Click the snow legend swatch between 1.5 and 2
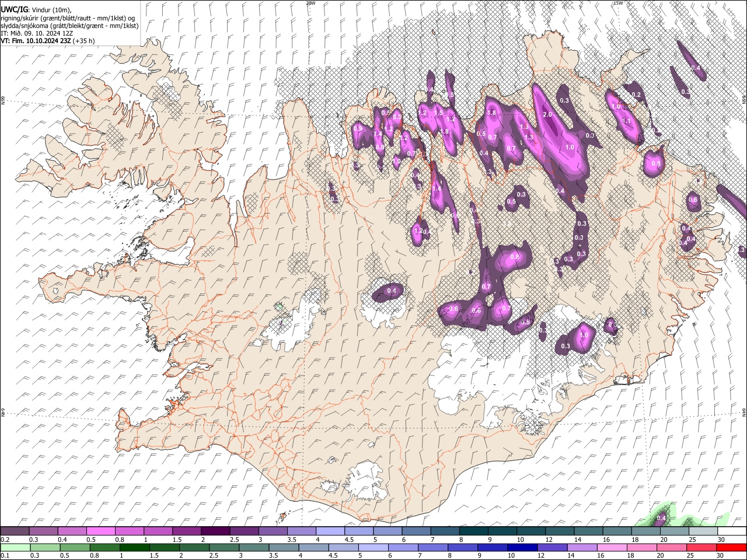 tap(187, 531)
